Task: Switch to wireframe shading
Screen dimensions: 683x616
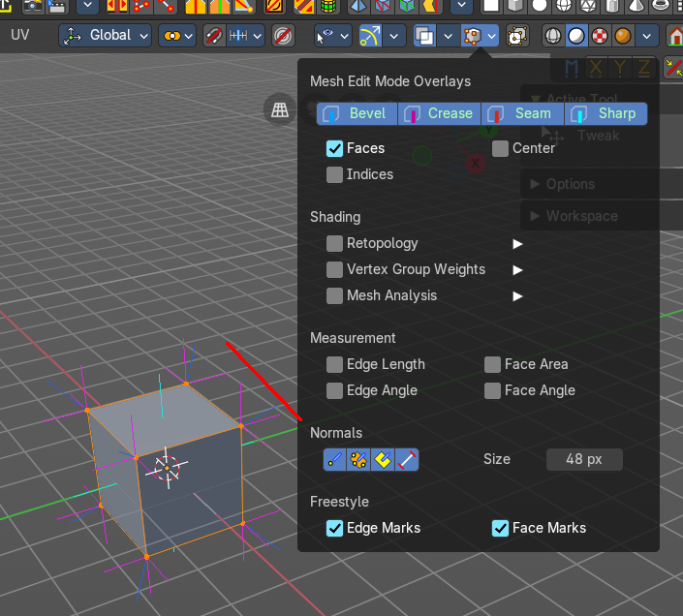Action: 553,36
